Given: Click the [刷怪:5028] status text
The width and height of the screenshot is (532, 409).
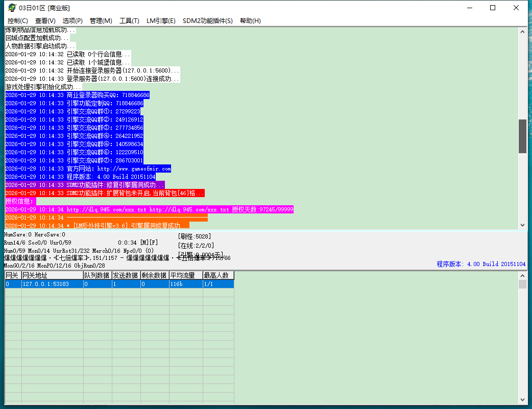Looking at the screenshot, I should [x=195, y=236].
